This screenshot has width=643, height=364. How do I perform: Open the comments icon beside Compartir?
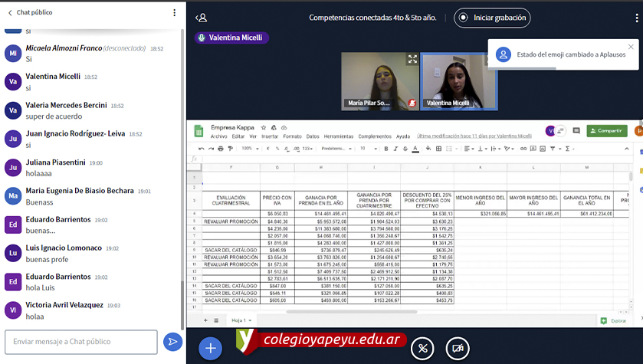pos(576,131)
